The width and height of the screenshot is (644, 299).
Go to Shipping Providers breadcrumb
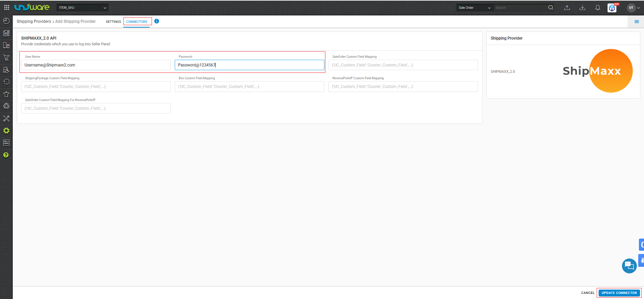tap(34, 21)
